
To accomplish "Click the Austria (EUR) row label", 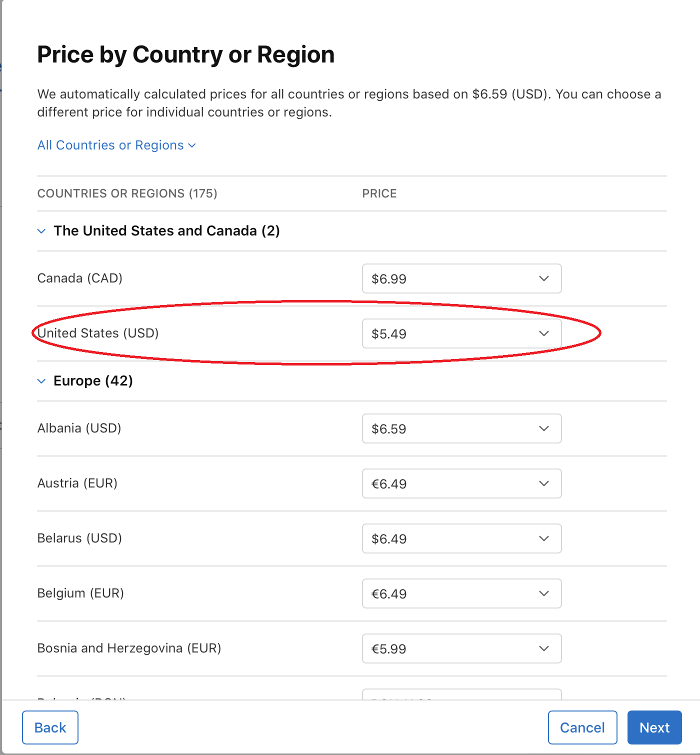I will click(77, 483).
